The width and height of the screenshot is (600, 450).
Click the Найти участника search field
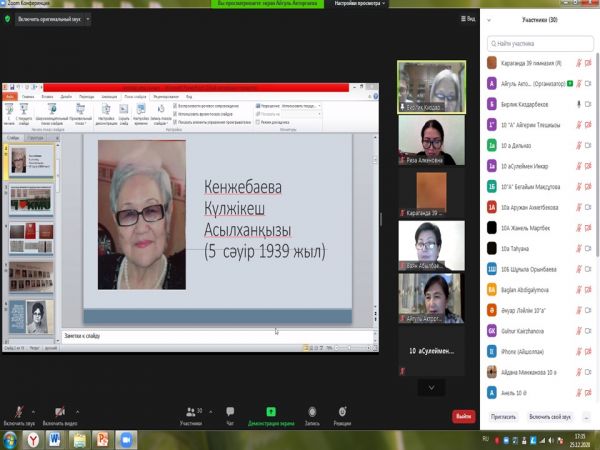[540, 43]
